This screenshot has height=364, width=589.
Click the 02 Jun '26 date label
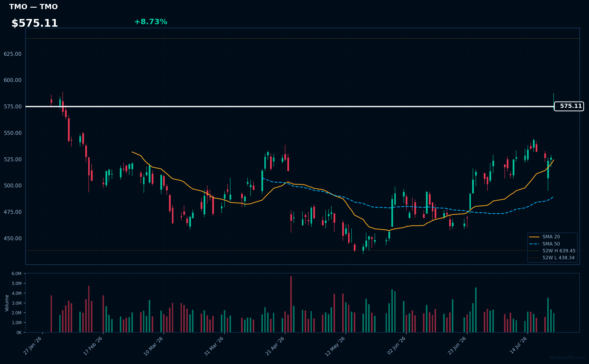coord(397,345)
